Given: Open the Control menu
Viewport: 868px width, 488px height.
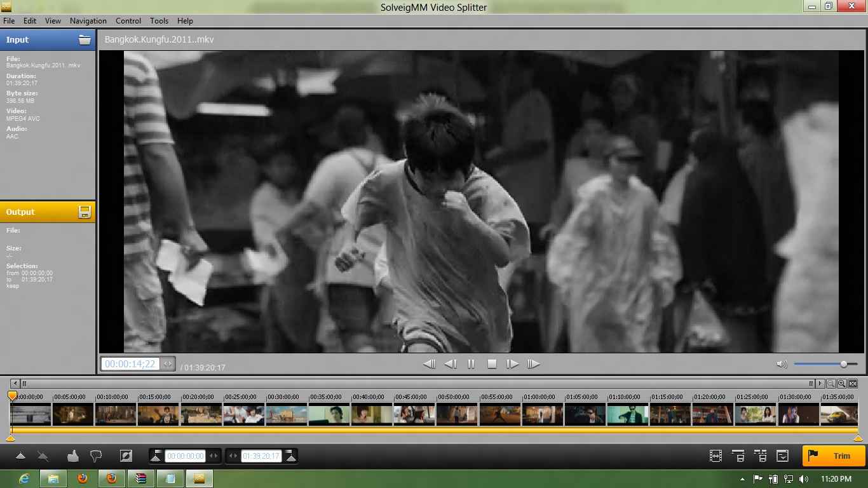Looking at the screenshot, I should [x=128, y=21].
